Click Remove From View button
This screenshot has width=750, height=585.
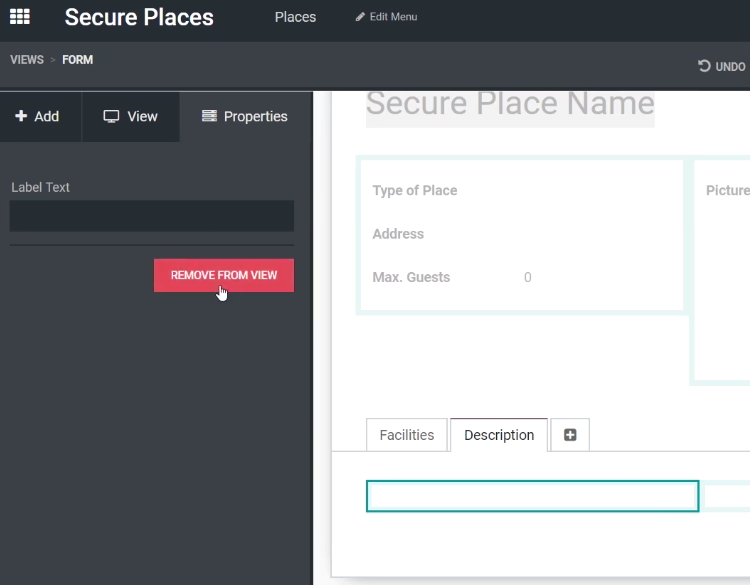coord(224,276)
